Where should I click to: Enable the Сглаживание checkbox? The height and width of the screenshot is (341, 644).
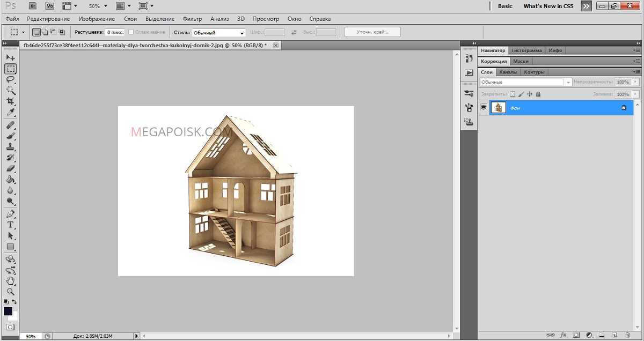pyautogui.click(x=131, y=32)
